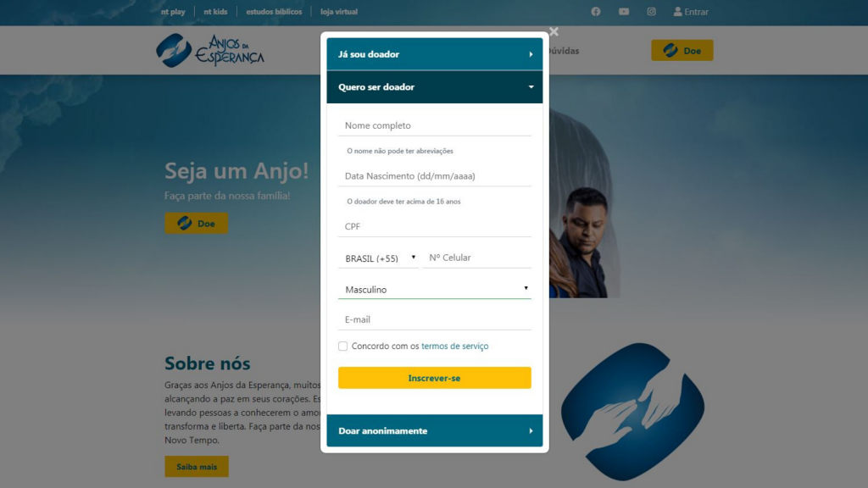Viewport: 868px width, 488px height.
Task: Open the nt play menu item
Action: point(173,12)
